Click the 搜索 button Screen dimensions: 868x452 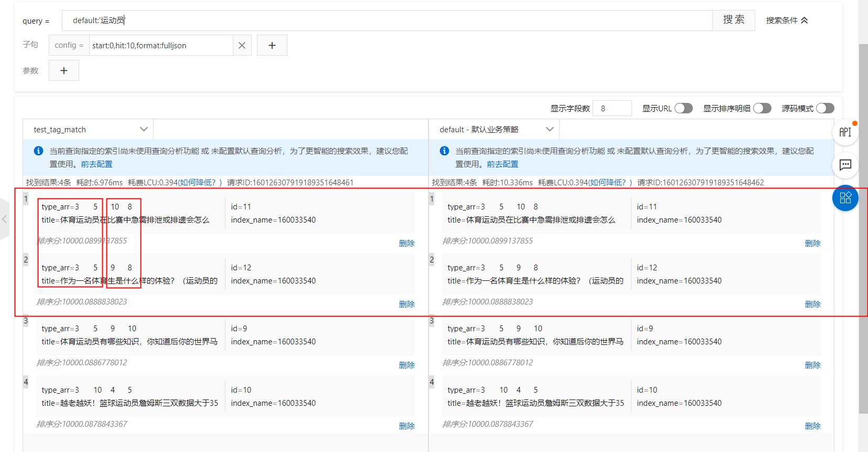pyautogui.click(x=734, y=20)
